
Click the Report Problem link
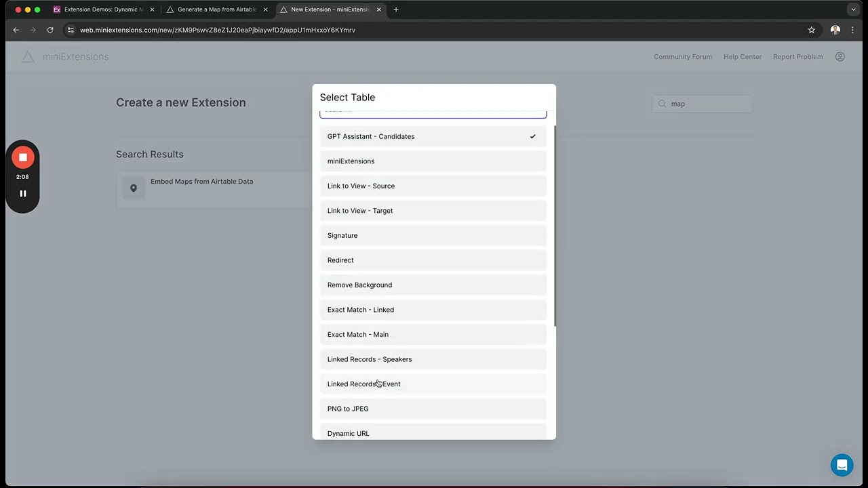click(x=798, y=57)
